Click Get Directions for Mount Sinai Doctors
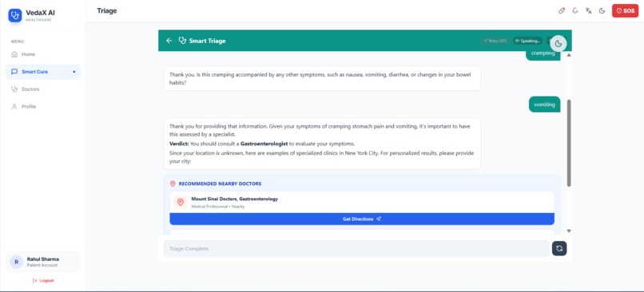This screenshot has width=644, height=292. (362, 219)
